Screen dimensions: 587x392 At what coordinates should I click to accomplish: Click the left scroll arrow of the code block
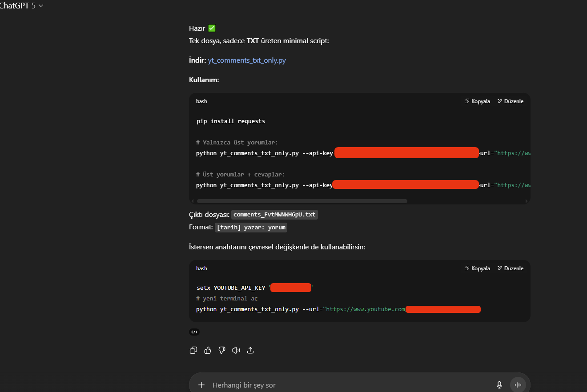pos(192,201)
